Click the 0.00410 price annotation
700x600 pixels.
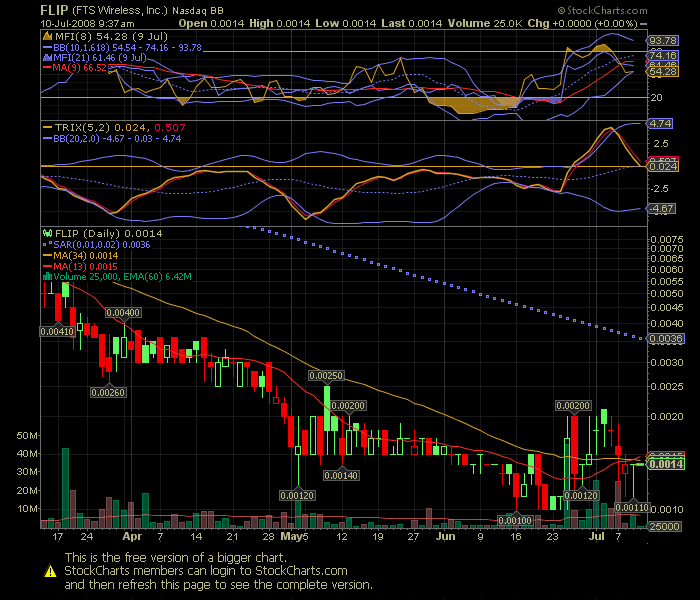57,332
